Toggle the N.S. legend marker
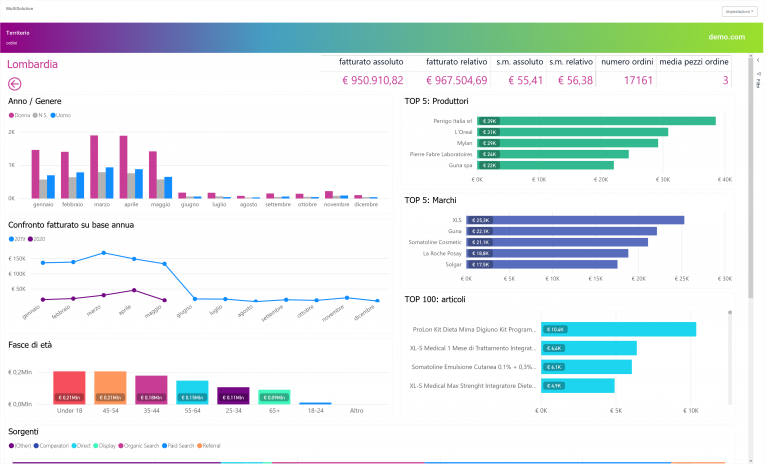The width and height of the screenshot is (768, 465). tap(35, 115)
